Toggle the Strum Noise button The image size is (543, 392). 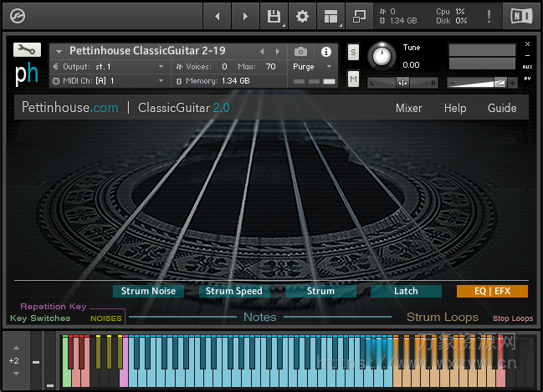pos(148,291)
